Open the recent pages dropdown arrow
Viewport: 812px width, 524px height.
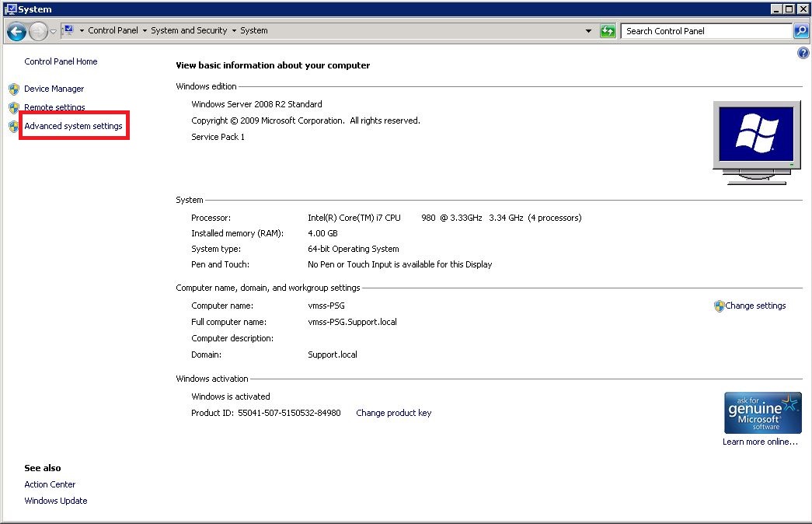53,32
